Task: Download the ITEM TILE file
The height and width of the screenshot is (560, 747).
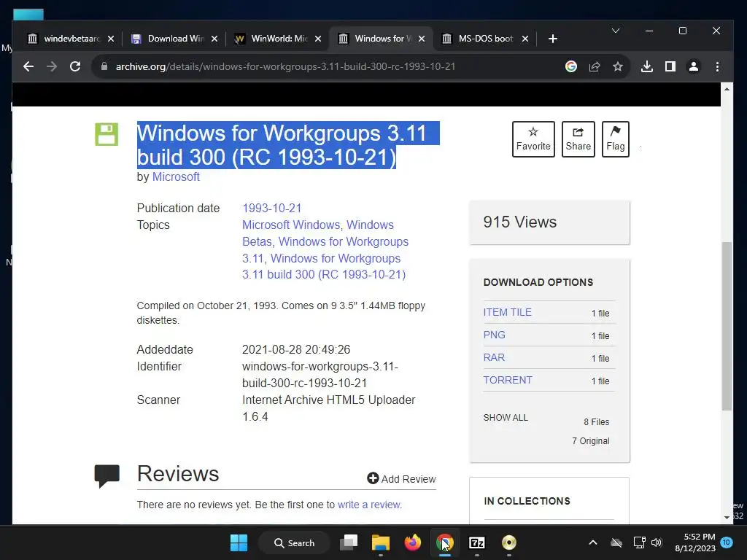Action: (x=508, y=312)
